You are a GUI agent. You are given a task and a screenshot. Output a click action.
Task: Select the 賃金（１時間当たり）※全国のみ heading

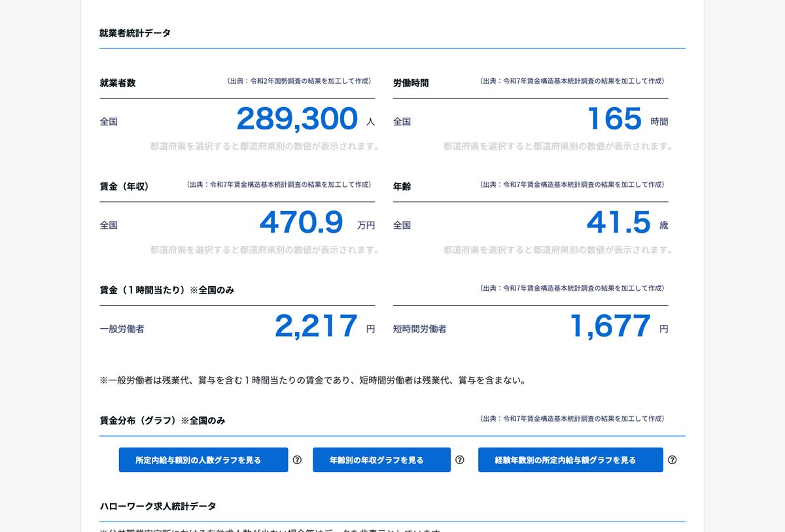click(x=167, y=290)
